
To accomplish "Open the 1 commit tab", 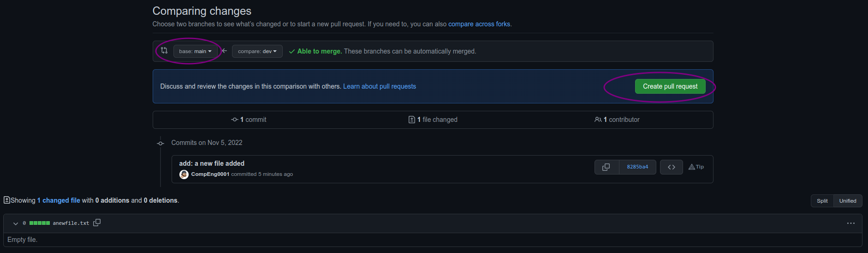I will 249,120.
